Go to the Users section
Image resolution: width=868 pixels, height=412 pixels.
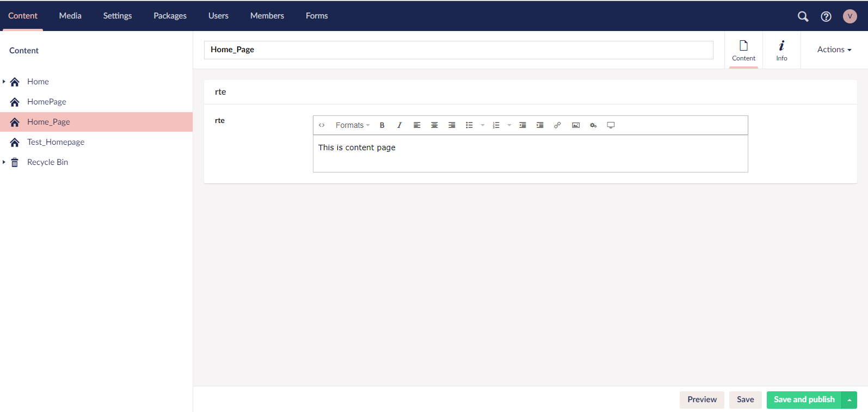(218, 16)
